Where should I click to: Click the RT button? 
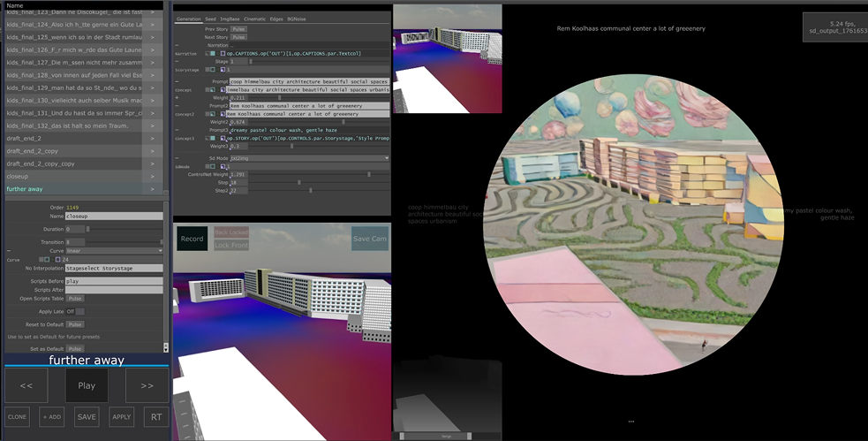tap(155, 416)
